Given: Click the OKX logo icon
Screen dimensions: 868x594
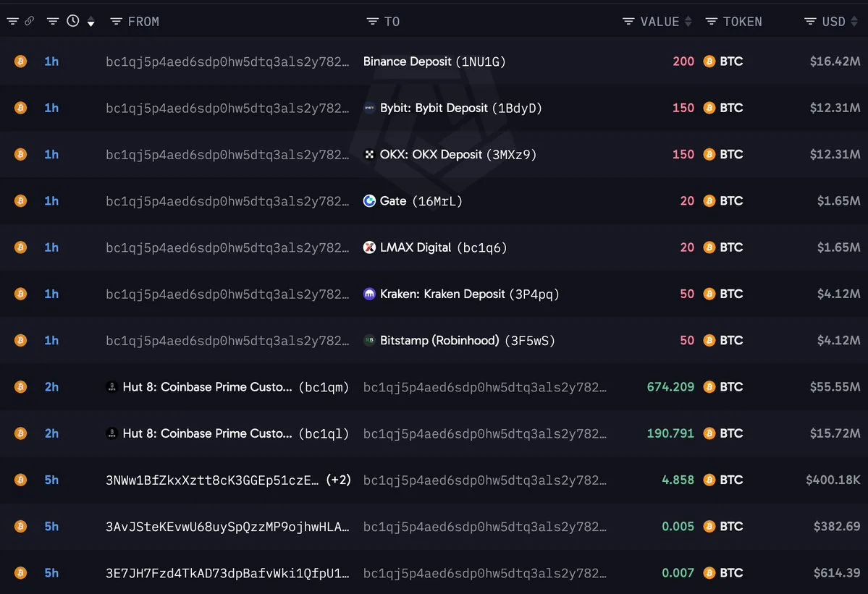Looking at the screenshot, I should (369, 154).
